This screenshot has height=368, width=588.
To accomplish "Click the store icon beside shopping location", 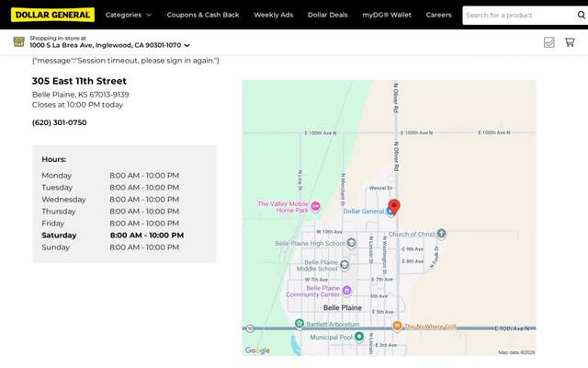I will [x=18, y=41].
